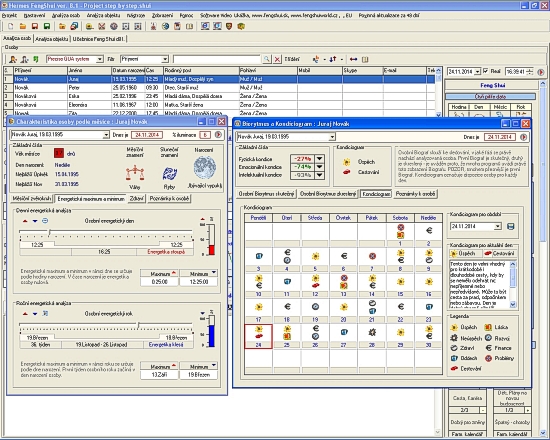
Task: Click Cestování button under Kondiciogram pro aktuální den
Action: 499,253
